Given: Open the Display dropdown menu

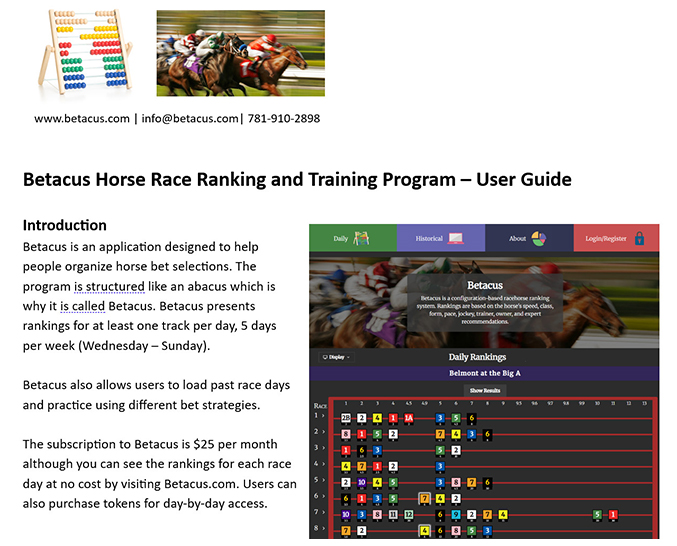Looking at the screenshot, I should pos(337,357).
